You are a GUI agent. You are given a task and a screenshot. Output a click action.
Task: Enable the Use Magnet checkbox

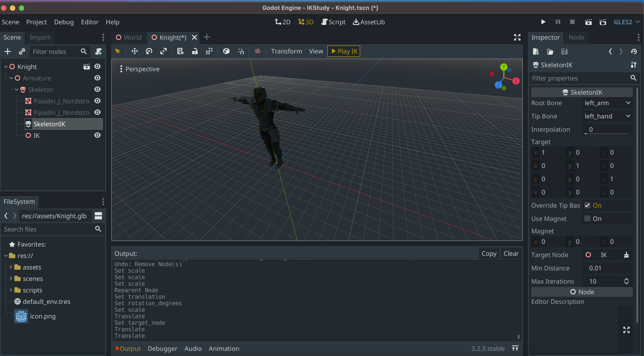[x=587, y=218]
